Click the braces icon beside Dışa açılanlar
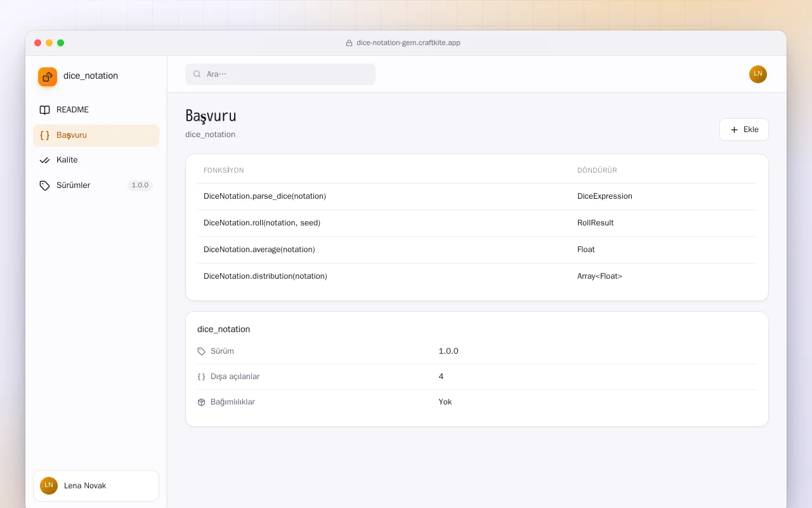 tap(202, 377)
